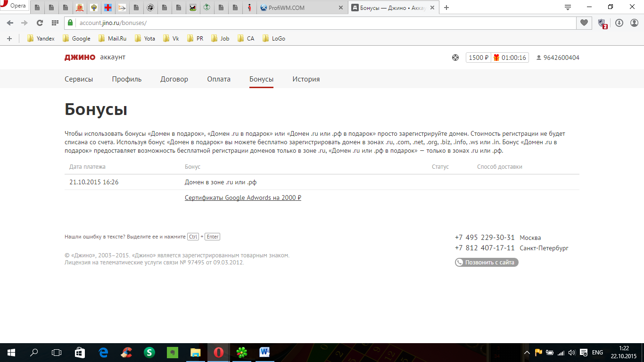Click the ДЖИНО logo

click(80, 58)
